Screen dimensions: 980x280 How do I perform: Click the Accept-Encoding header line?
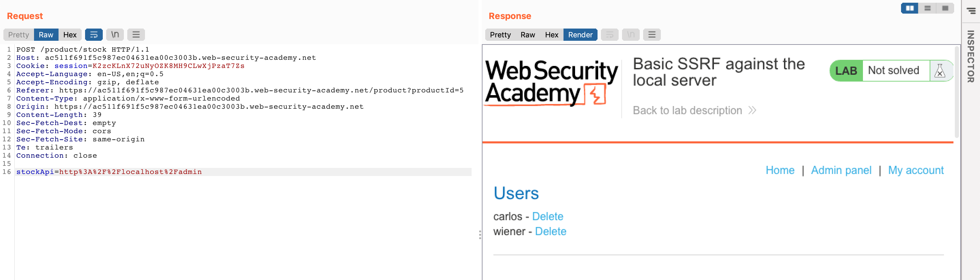pyautogui.click(x=87, y=82)
